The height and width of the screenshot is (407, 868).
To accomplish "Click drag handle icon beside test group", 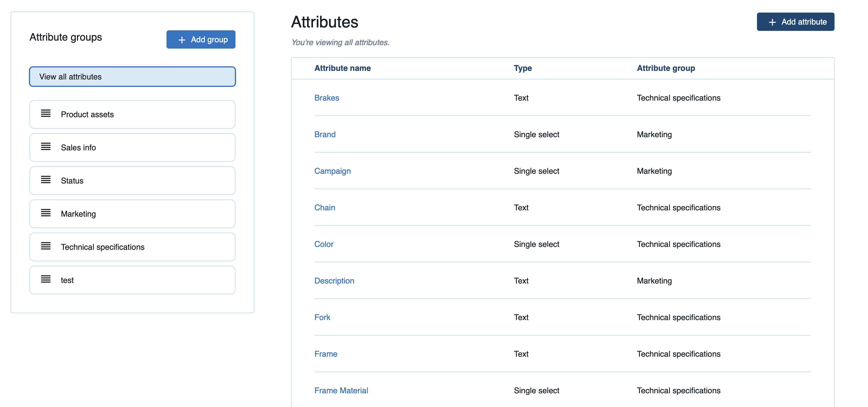I will point(46,280).
